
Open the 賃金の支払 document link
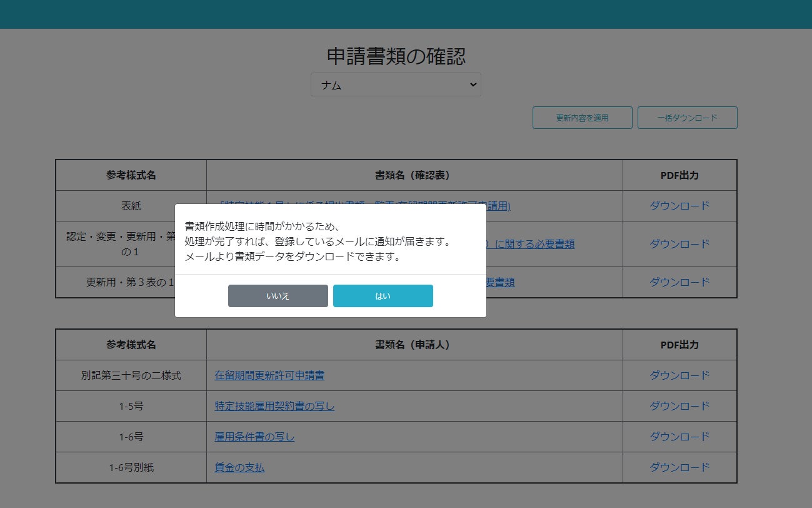[x=239, y=467]
